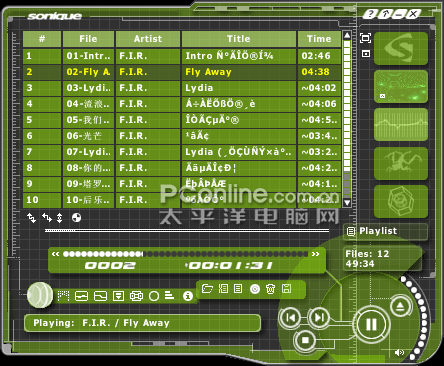
Task: Click the bracketed frame icon at top right
Action: pos(366,38)
